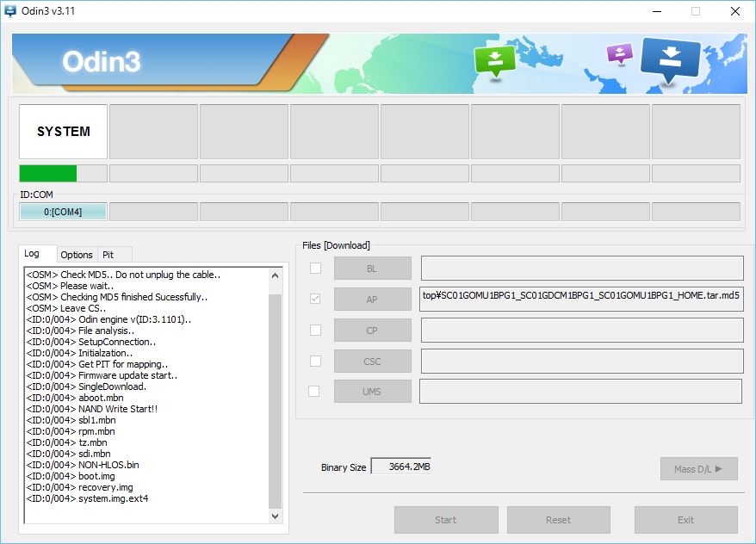Click the CSC file path field
756x544 pixels.
(582, 361)
